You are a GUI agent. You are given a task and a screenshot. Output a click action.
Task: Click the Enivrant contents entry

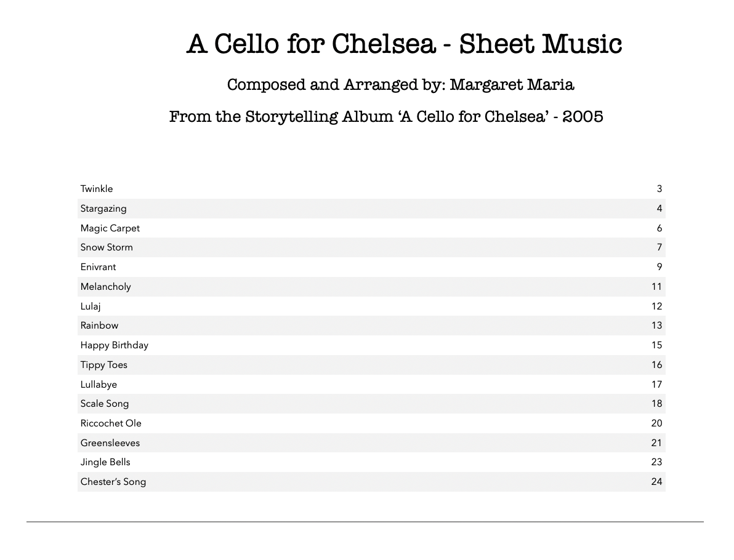pos(98,267)
